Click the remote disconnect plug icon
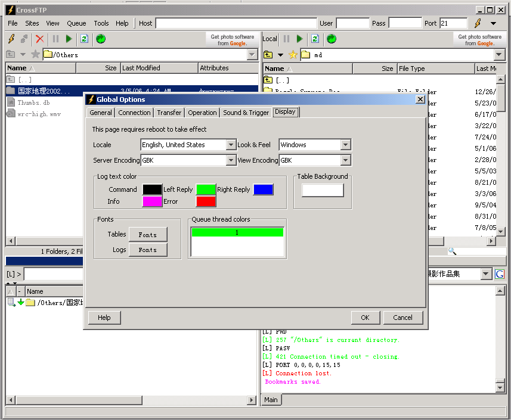511x420 pixels. tap(24, 39)
